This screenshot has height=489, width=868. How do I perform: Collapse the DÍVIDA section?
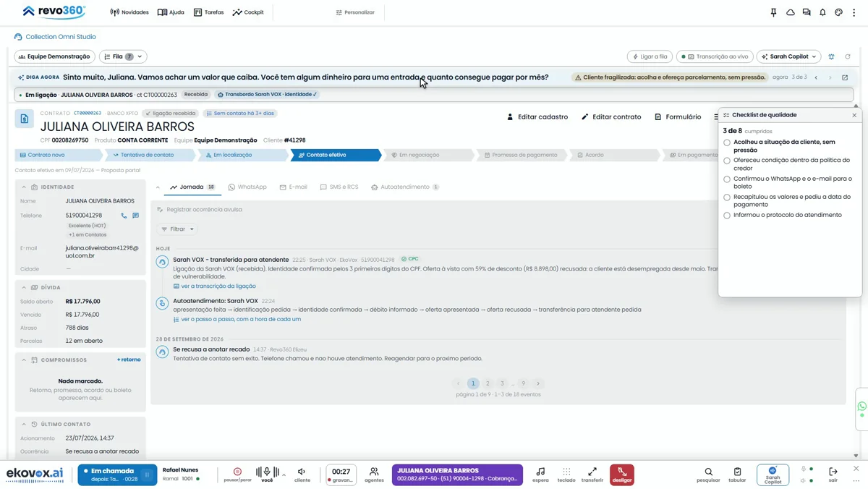pyautogui.click(x=23, y=288)
